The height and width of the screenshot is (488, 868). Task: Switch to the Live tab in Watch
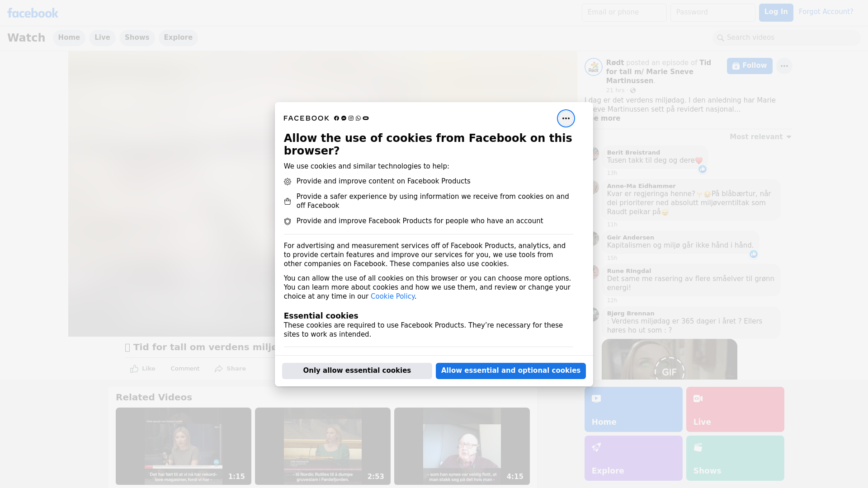point(102,38)
